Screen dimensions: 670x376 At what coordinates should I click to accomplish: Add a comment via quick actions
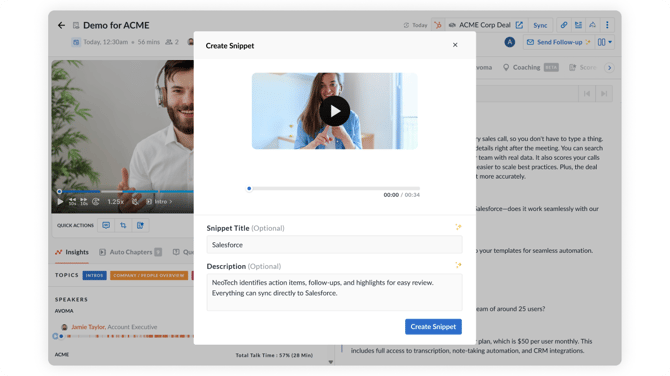(x=106, y=225)
